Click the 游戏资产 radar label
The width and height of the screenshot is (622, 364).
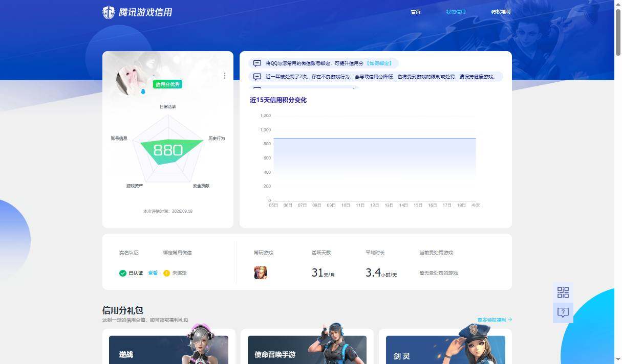pyautogui.click(x=135, y=186)
